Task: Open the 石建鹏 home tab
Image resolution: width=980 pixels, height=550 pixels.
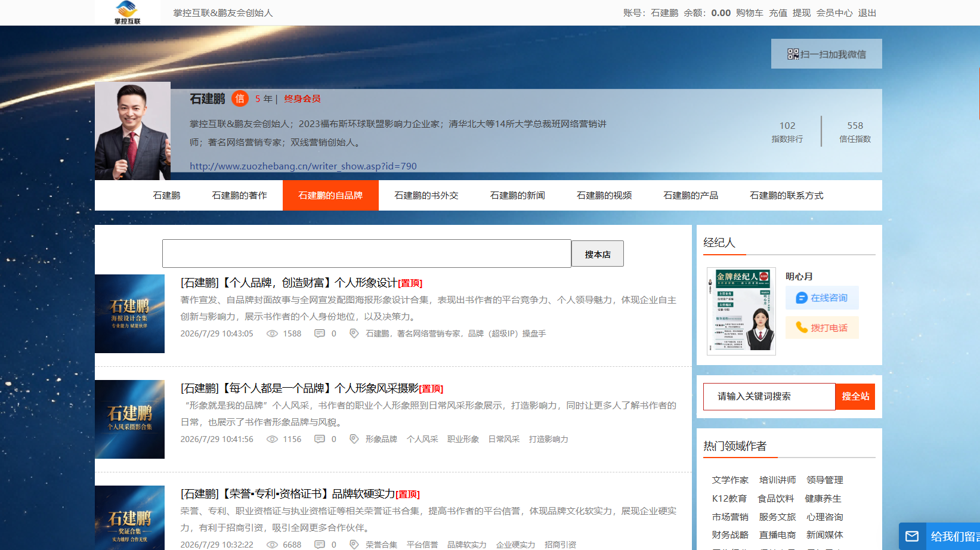Action: pyautogui.click(x=166, y=196)
